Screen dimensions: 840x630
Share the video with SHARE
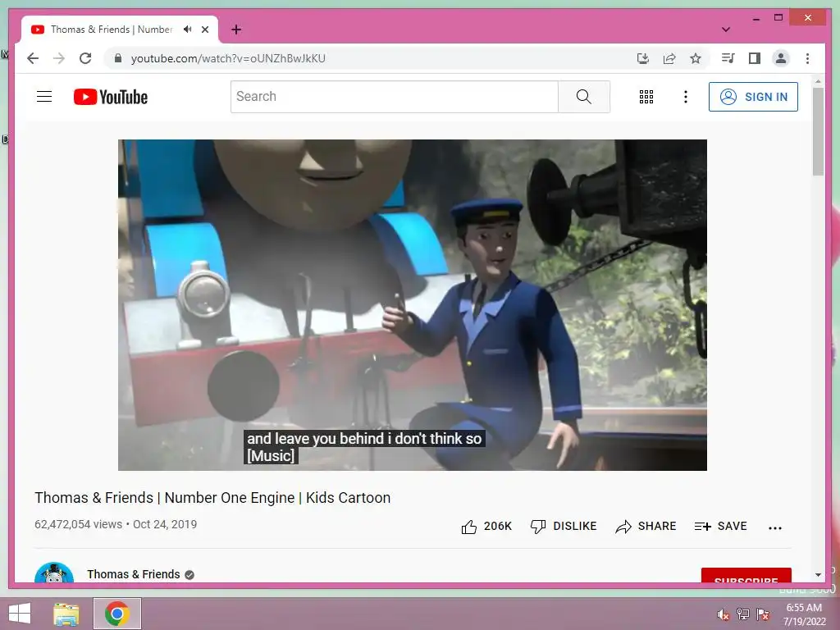point(646,527)
